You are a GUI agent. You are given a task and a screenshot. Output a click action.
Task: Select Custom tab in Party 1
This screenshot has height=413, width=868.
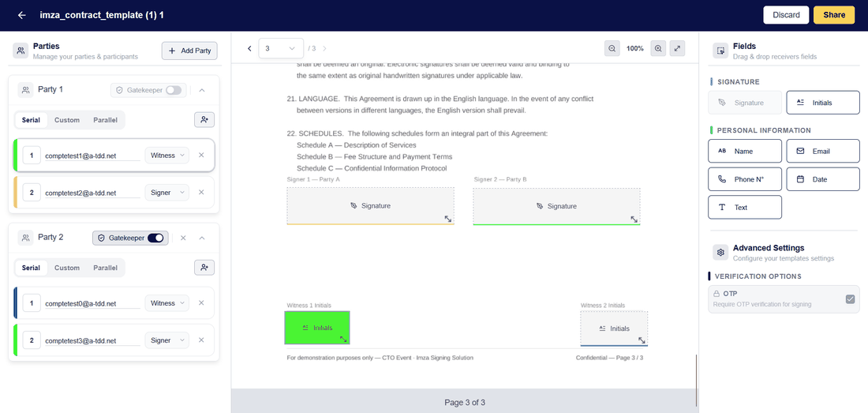tap(67, 119)
